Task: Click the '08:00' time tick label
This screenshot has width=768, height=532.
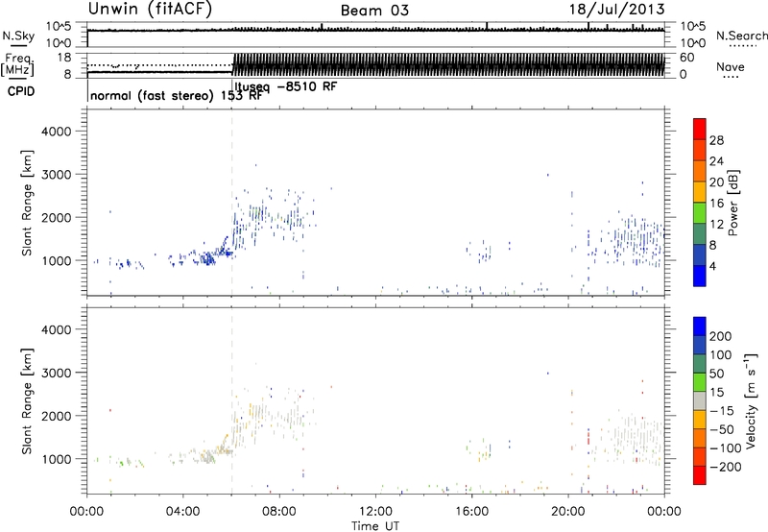Action: 279,512
